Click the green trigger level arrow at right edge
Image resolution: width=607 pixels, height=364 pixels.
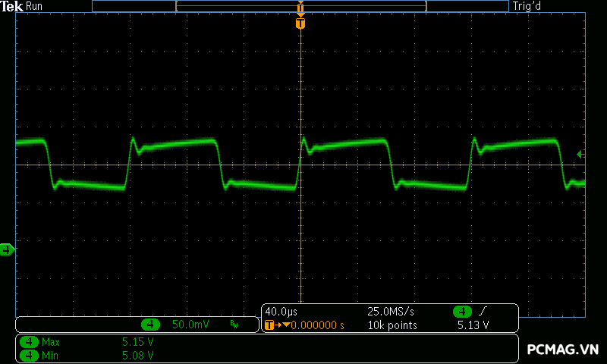[x=580, y=154]
